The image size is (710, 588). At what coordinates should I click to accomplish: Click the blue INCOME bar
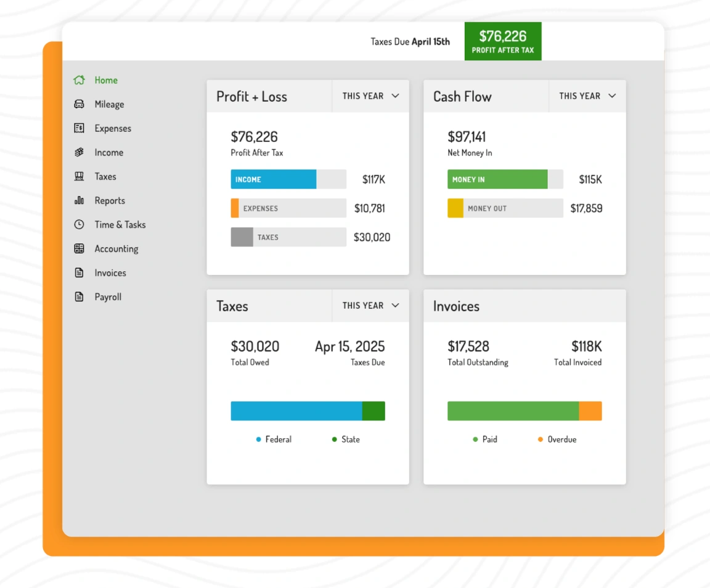coord(274,179)
